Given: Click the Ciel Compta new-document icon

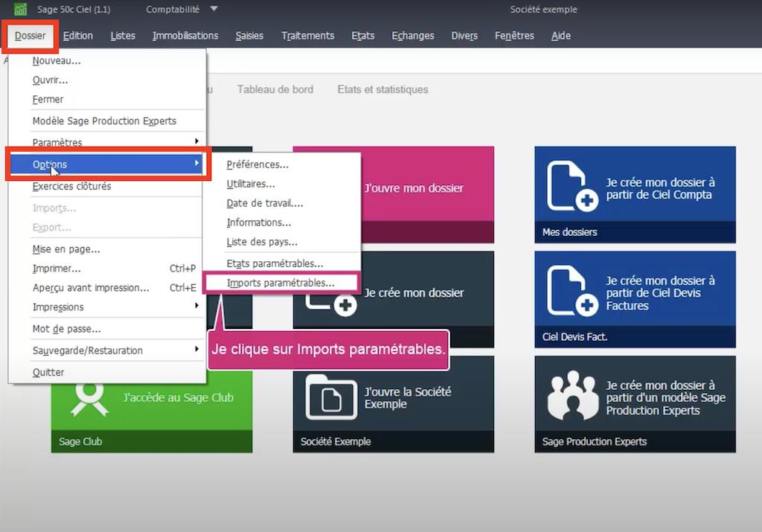Looking at the screenshot, I should pyautogui.click(x=572, y=186).
